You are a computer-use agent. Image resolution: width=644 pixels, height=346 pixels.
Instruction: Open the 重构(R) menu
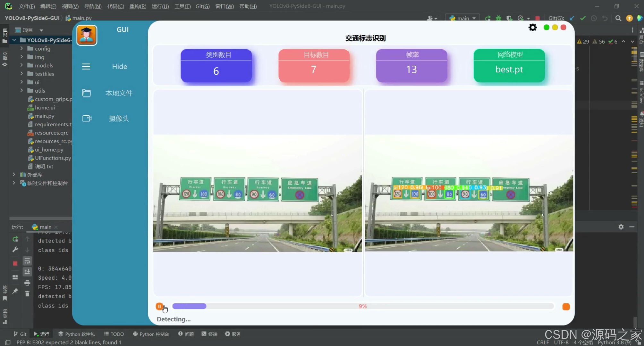pyautogui.click(x=138, y=6)
